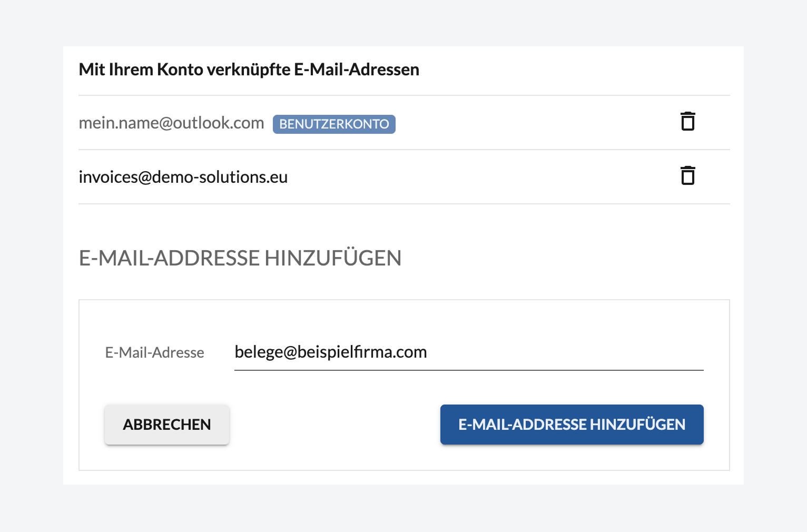The height and width of the screenshot is (532, 807).
Task: Select the mein.name@outlook.com email text
Action: [x=171, y=123]
